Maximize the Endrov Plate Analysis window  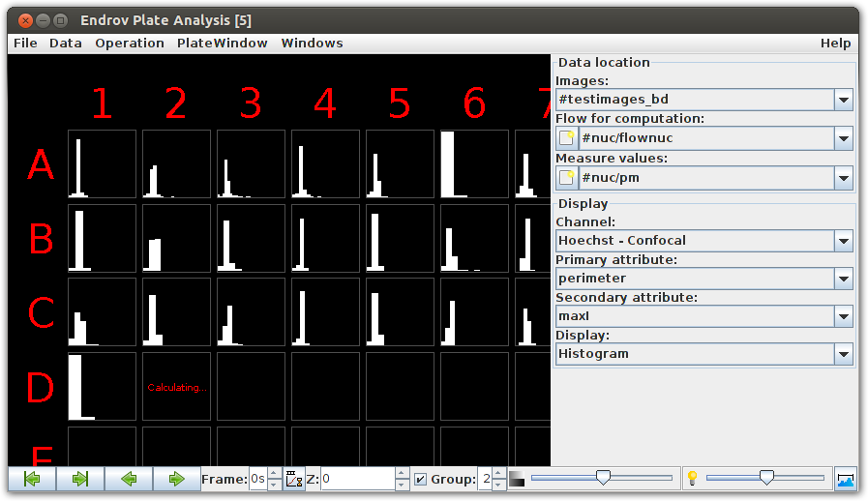(61, 21)
